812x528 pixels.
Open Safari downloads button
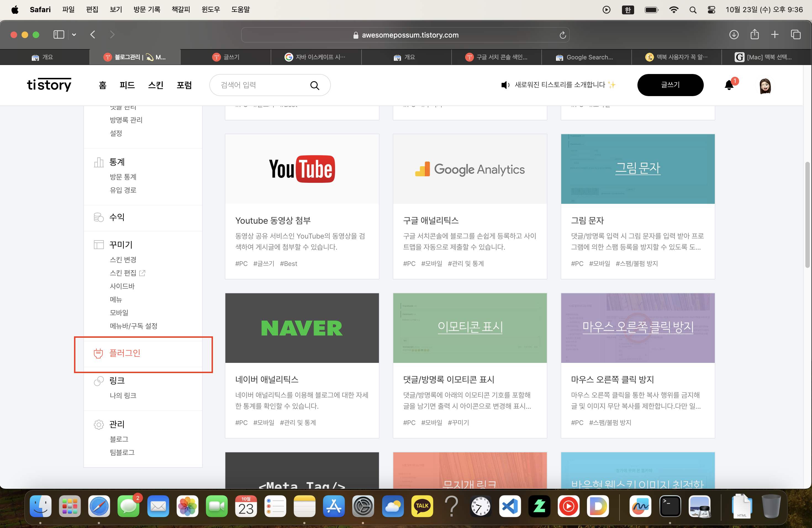734,35
